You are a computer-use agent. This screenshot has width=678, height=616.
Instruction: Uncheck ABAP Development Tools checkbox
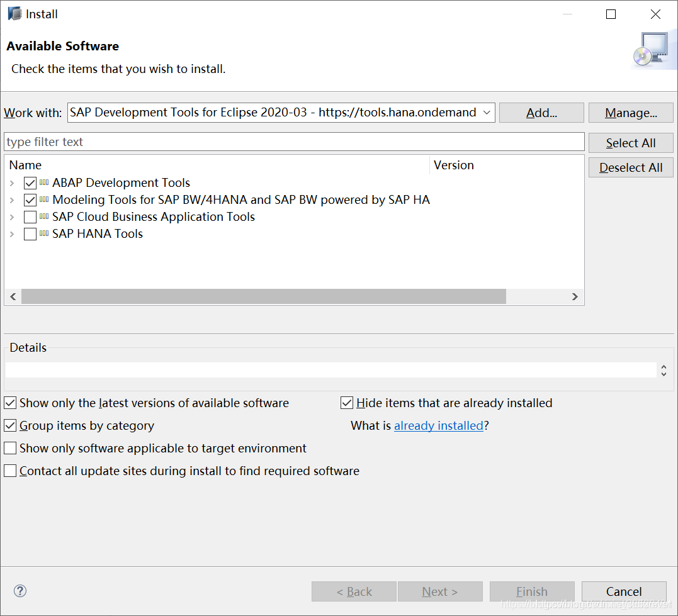[30, 183]
